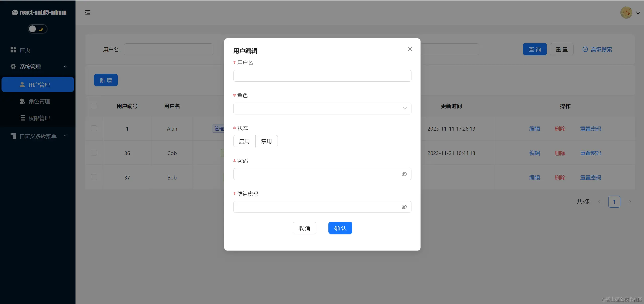Select 用户管理 in the sidebar
The image size is (644, 304).
tap(38, 85)
